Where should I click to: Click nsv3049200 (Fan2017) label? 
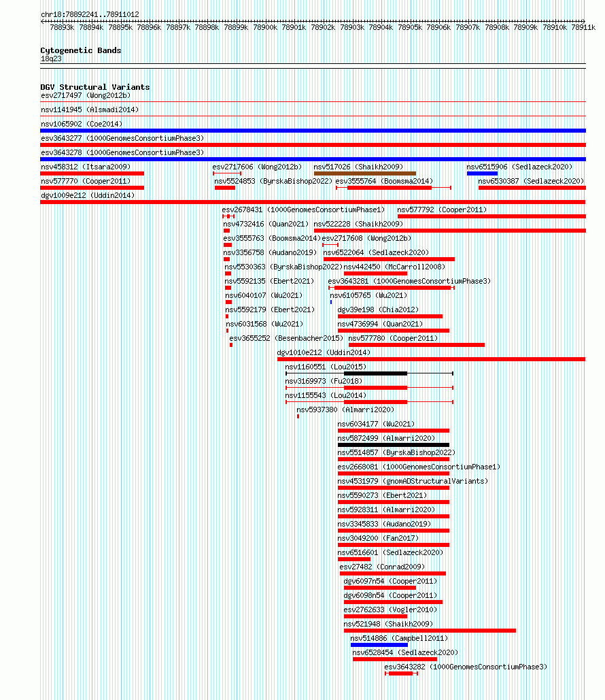(x=379, y=538)
